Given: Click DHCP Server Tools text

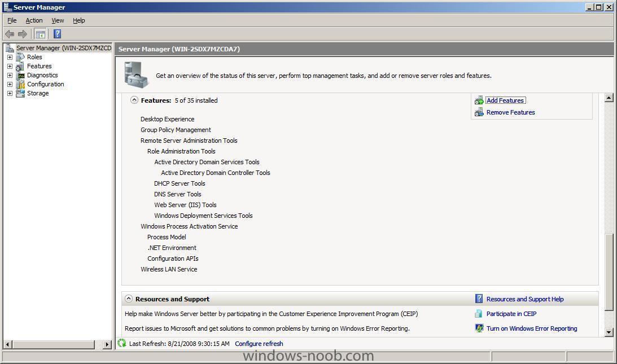Looking at the screenshot, I should click(180, 183).
